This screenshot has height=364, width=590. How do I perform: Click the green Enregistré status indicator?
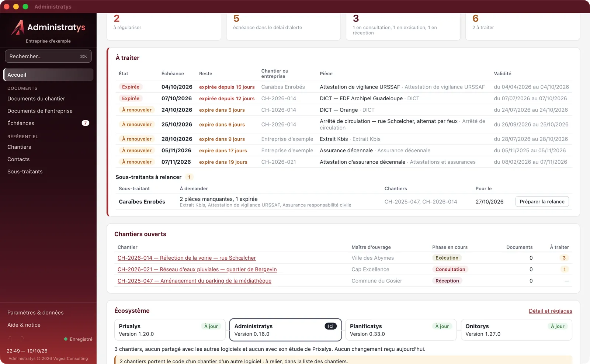(x=78, y=339)
